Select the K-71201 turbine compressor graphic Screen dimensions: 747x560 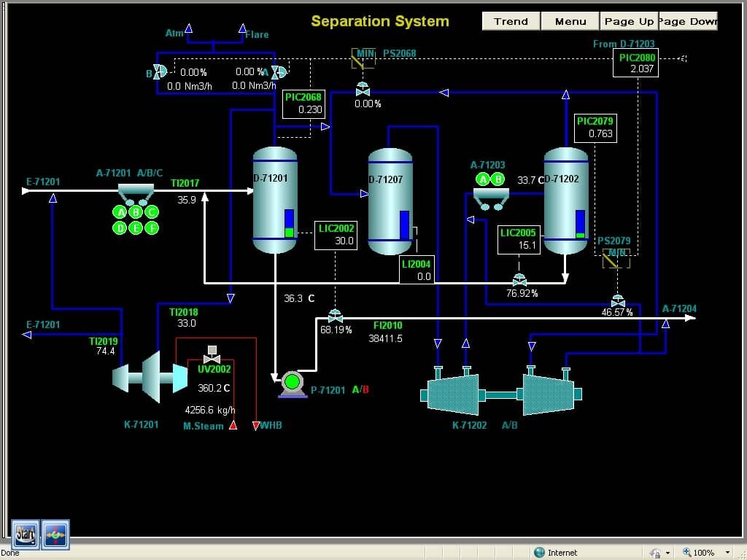[150, 377]
